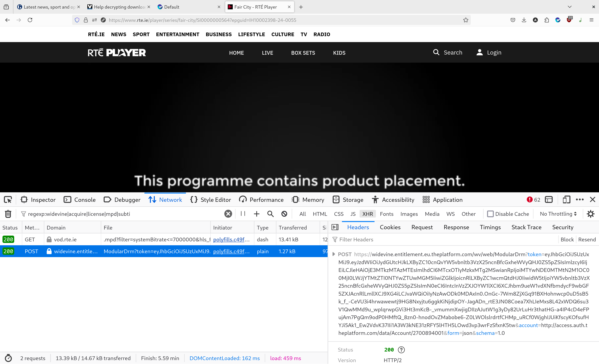The height and width of the screenshot is (364, 599).
Task: Open network settings gear icon
Action: click(590, 214)
